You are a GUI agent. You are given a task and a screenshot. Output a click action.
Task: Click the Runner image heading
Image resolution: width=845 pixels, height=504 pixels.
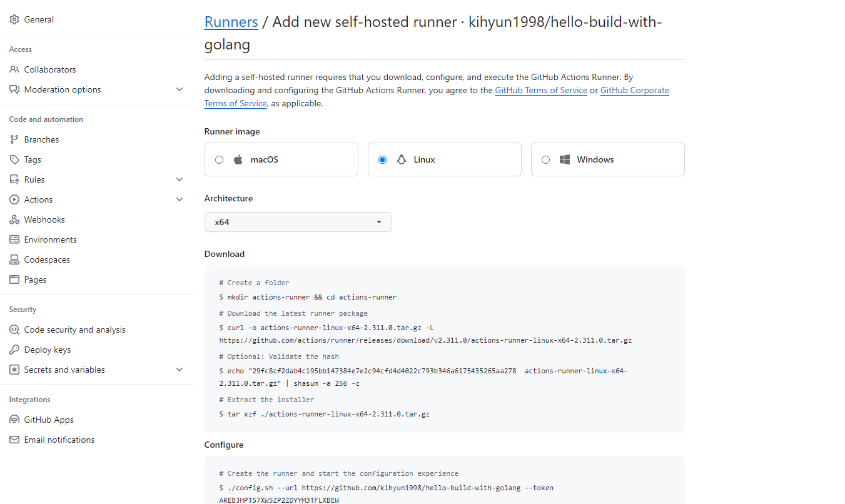[x=232, y=131]
